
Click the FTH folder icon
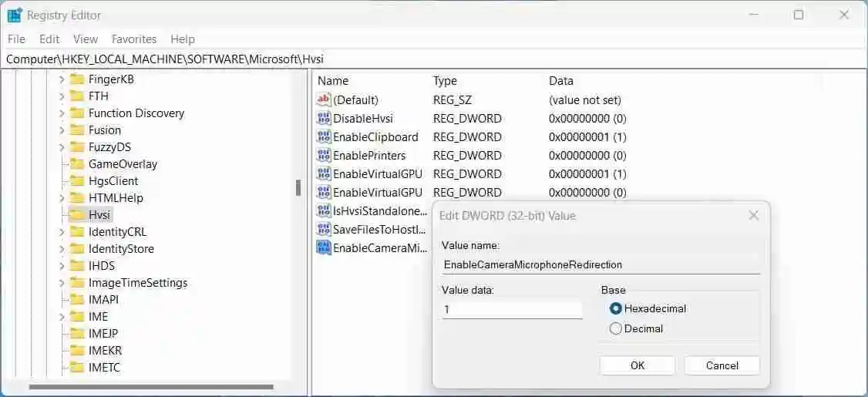click(x=77, y=96)
